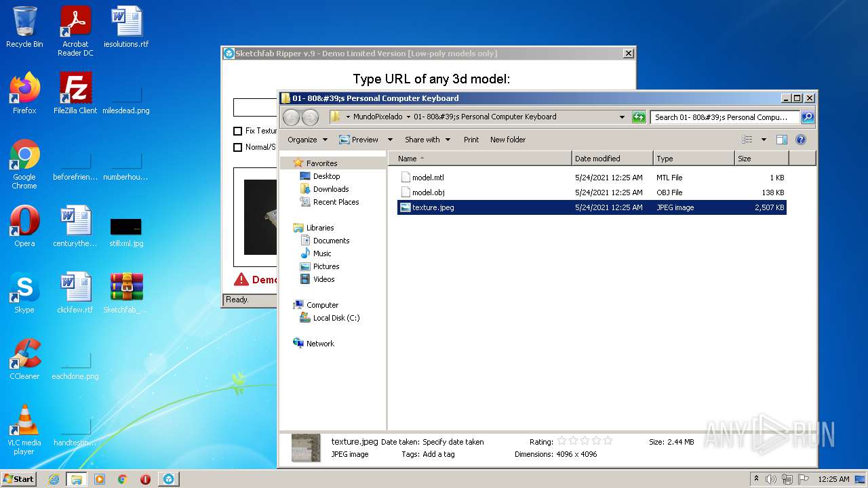Click Explorer Back navigation button
Screen dimensions: 868x488
point(291,117)
